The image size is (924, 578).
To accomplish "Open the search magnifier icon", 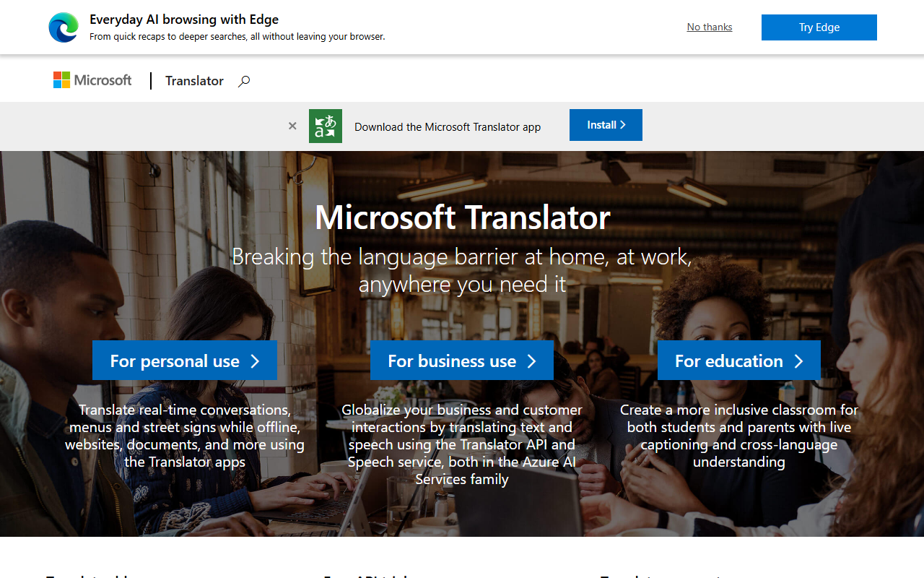I will [244, 81].
